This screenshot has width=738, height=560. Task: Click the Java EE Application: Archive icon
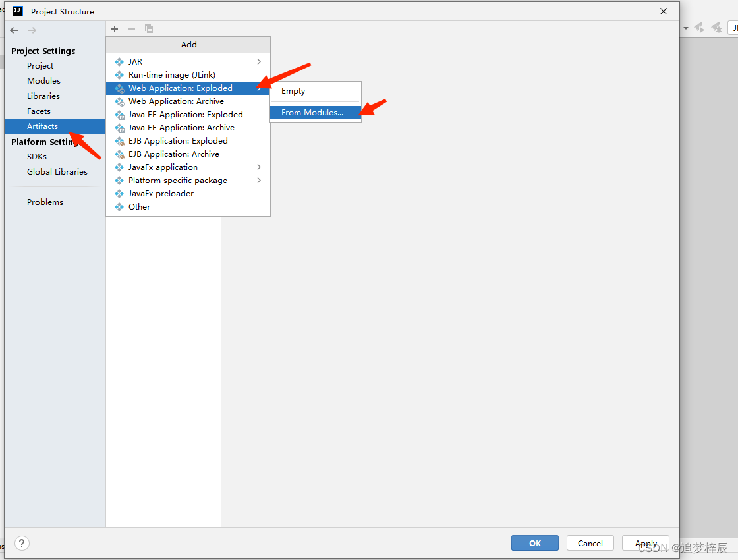coord(119,128)
